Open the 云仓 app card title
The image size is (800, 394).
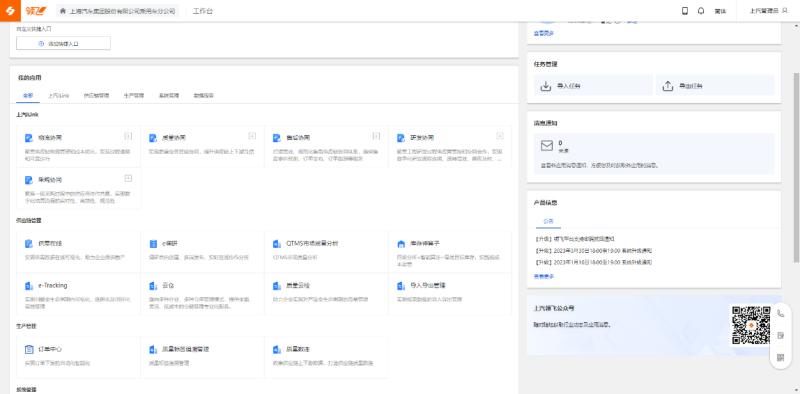tap(168, 285)
